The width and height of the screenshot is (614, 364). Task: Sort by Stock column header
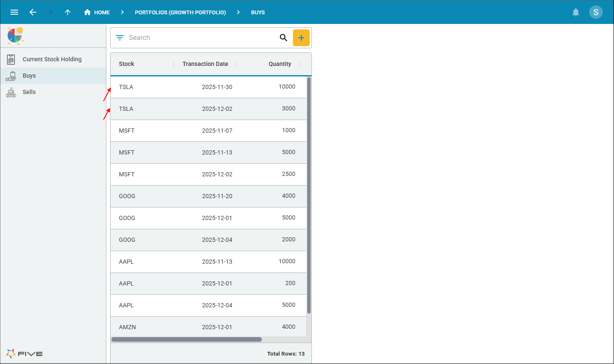(x=126, y=64)
